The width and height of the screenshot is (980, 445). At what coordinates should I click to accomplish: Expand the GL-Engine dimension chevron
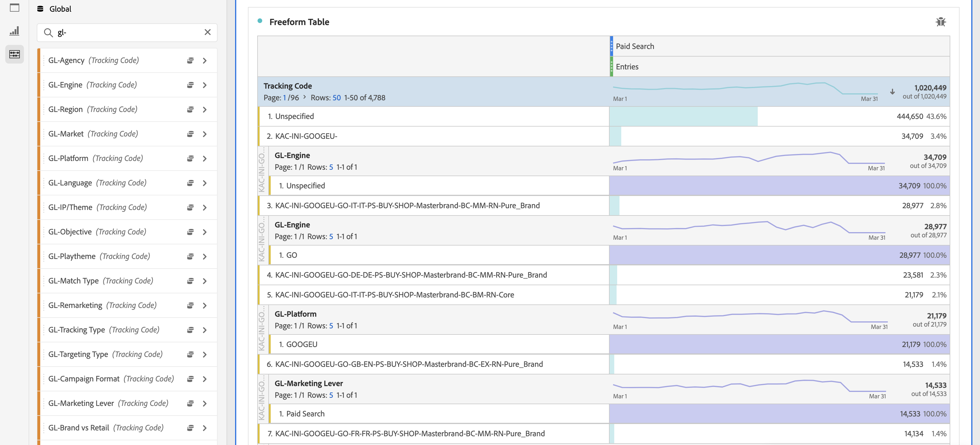pyautogui.click(x=205, y=85)
